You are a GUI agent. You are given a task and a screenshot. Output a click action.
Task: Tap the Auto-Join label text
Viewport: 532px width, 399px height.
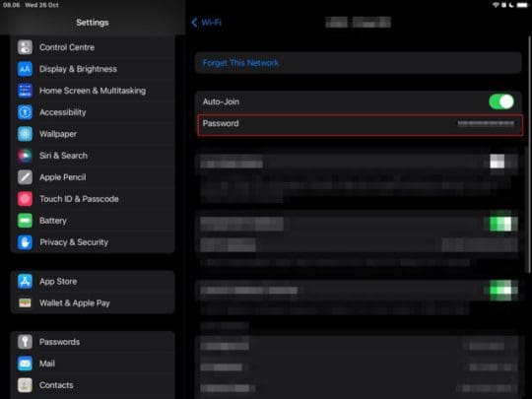221,101
